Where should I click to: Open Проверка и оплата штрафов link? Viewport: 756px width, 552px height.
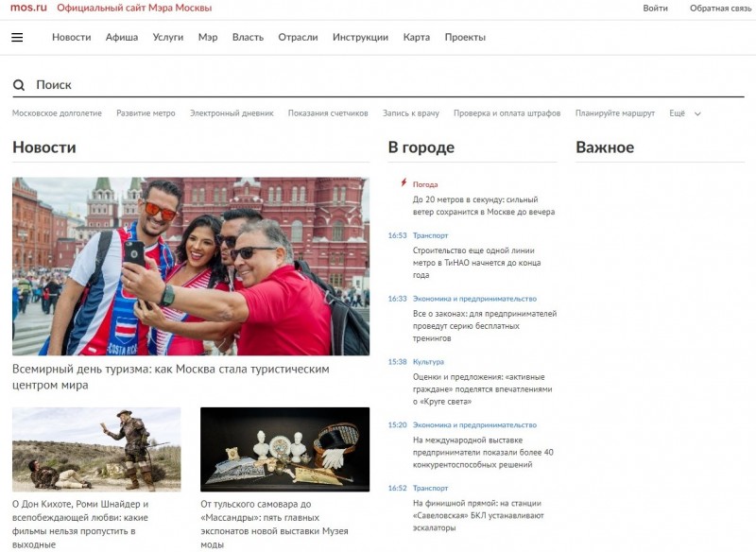click(507, 113)
